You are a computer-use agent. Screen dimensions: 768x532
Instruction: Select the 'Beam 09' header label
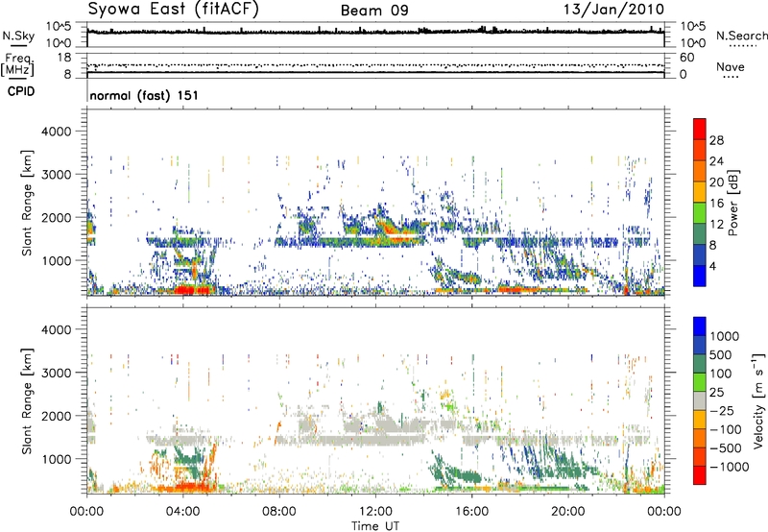point(374,11)
